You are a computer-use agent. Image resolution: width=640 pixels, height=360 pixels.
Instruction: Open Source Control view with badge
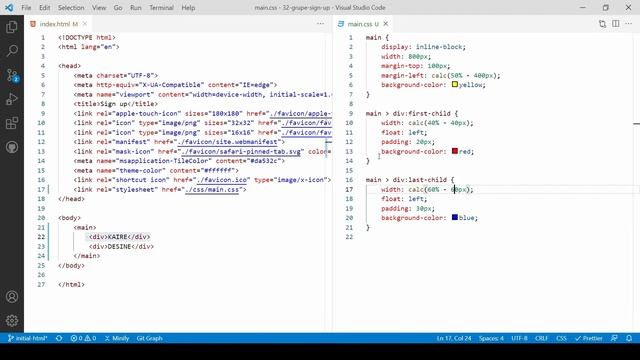[x=12, y=76]
